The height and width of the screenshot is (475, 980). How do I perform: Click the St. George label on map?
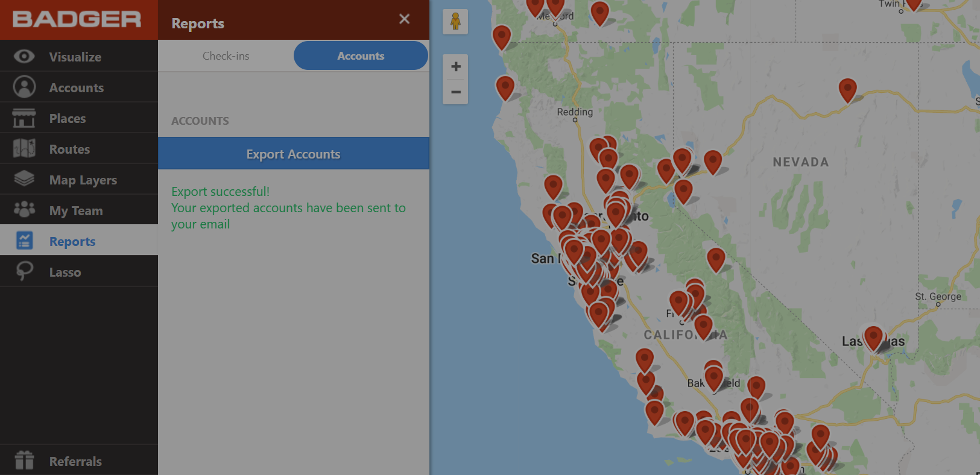coord(938,296)
